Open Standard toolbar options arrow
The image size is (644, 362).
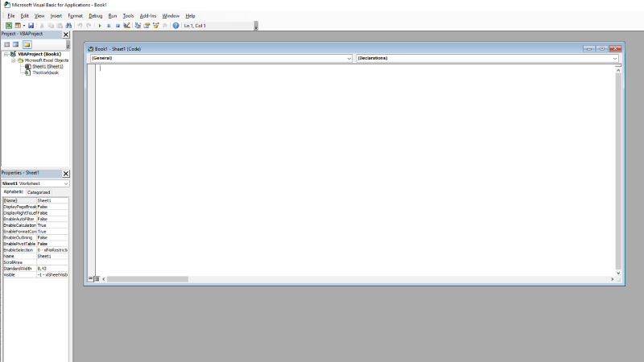pos(256,27)
